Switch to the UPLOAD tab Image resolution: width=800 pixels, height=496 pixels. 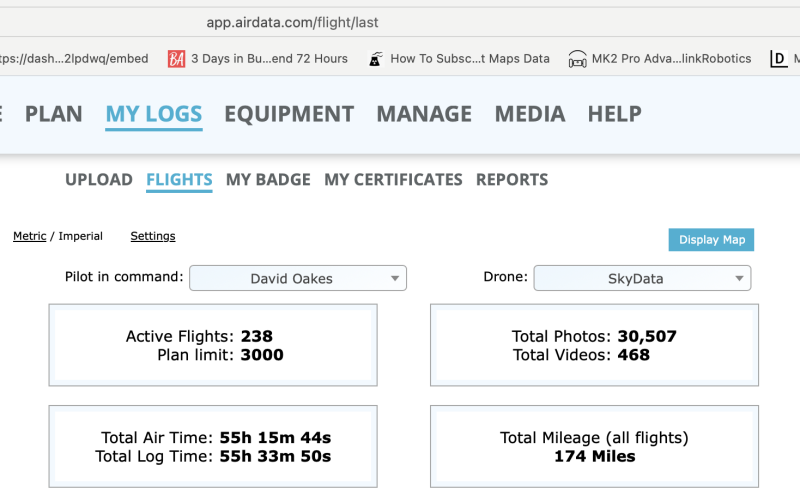pyautogui.click(x=99, y=180)
